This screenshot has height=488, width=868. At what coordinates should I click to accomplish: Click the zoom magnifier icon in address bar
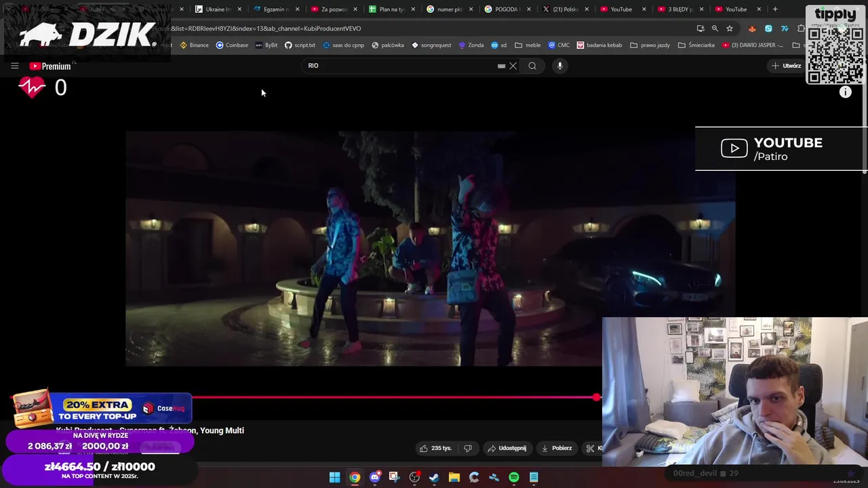coord(715,28)
